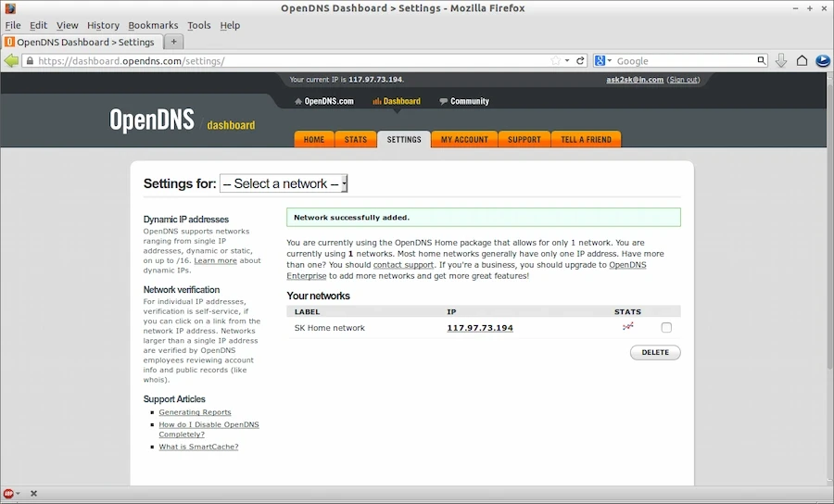Open the Google search engine icon dropdown
Viewport: 834px width, 504px height.
coord(603,60)
